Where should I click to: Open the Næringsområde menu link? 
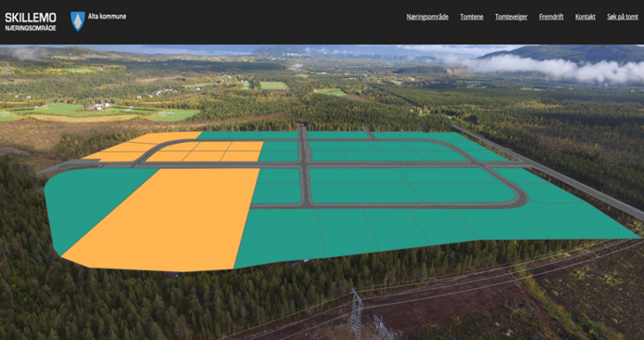coord(427,17)
